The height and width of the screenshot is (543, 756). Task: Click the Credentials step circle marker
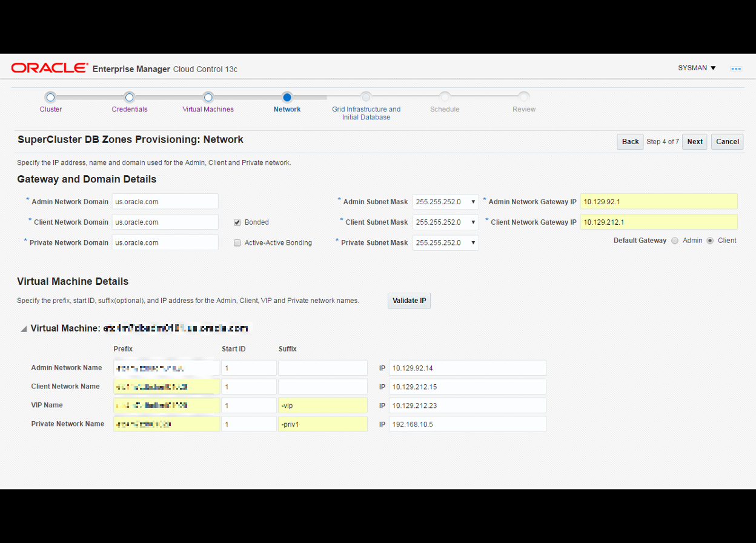130,97
